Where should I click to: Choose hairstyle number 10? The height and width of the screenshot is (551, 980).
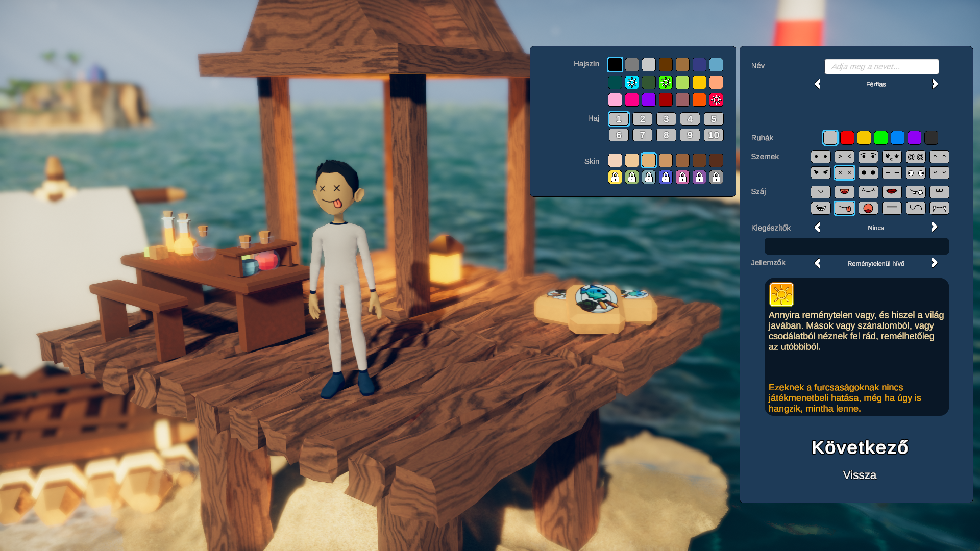point(714,135)
